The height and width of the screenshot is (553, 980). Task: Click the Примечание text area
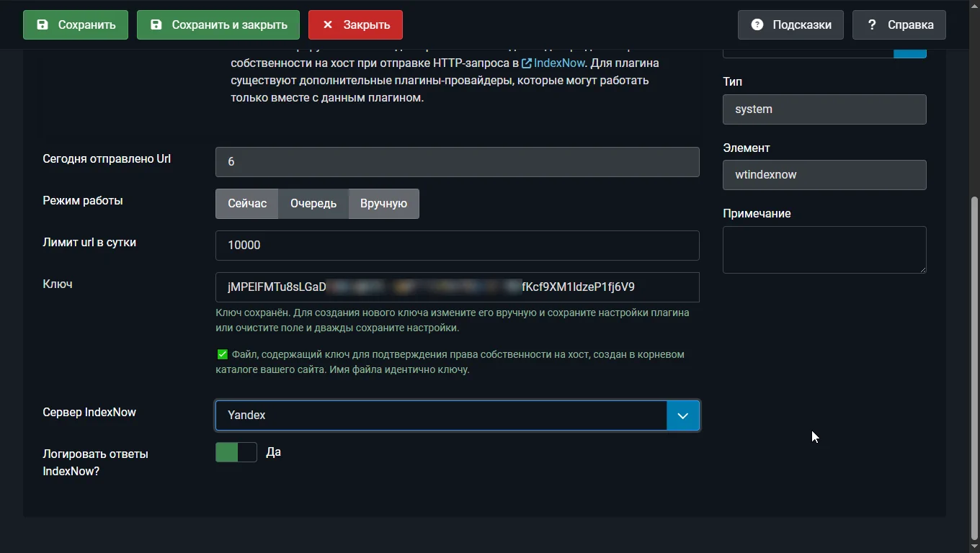824,250
